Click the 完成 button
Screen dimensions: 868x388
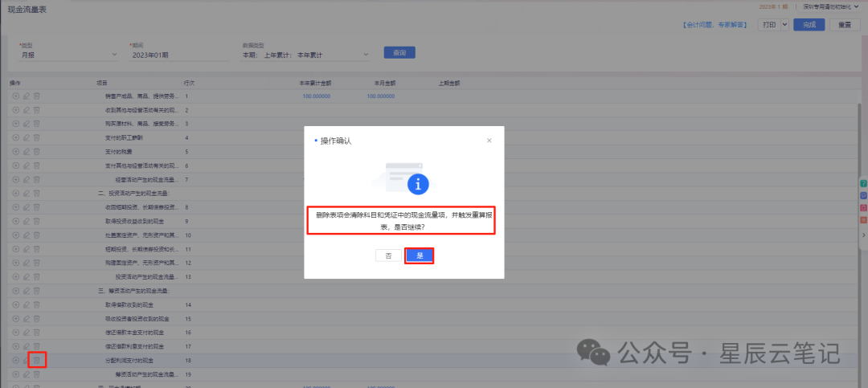click(809, 25)
